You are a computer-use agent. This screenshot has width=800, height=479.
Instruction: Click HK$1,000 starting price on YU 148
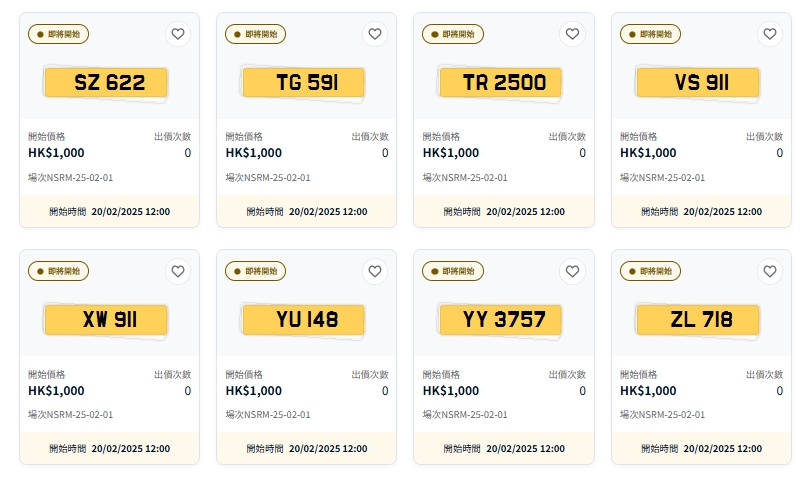[x=254, y=391]
